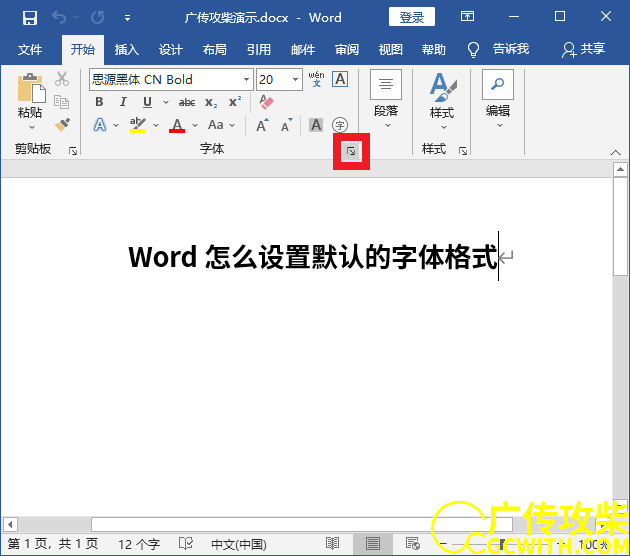The image size is (630, 556).
Task: Toggle superscript formatting
Action: (235, 102)
